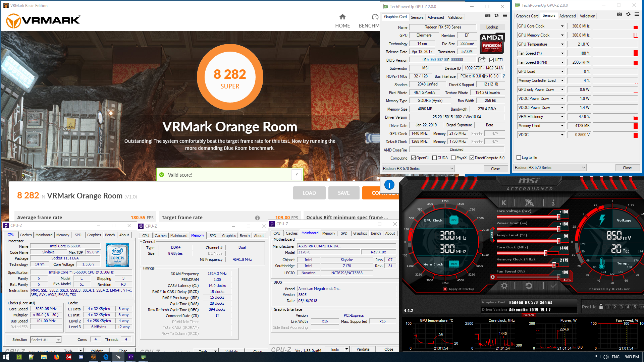644x362 pixels.
Task: Open the GPU-Z Sensors hamburger menu
Action: coord(637,14)
